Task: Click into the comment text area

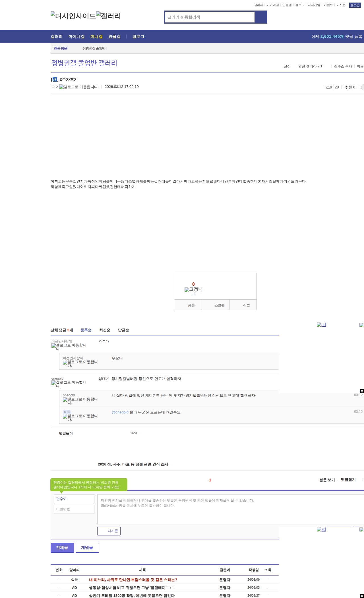Action: 231,509
